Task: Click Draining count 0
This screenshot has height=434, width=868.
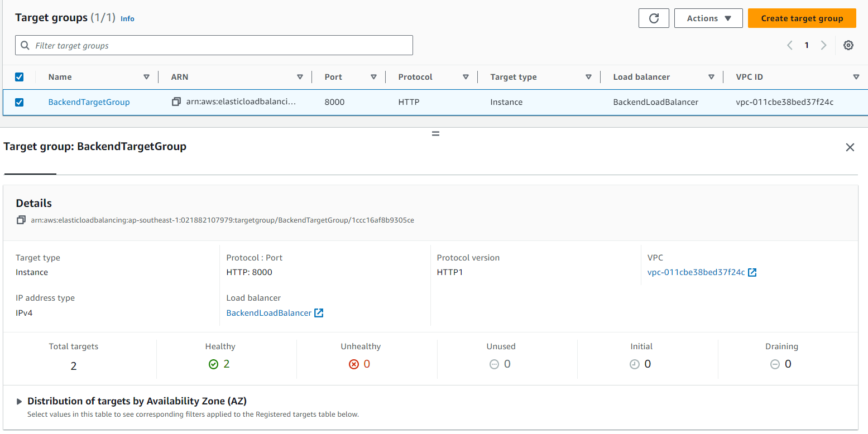Action: pyautogui.click(x=788, y=364)
